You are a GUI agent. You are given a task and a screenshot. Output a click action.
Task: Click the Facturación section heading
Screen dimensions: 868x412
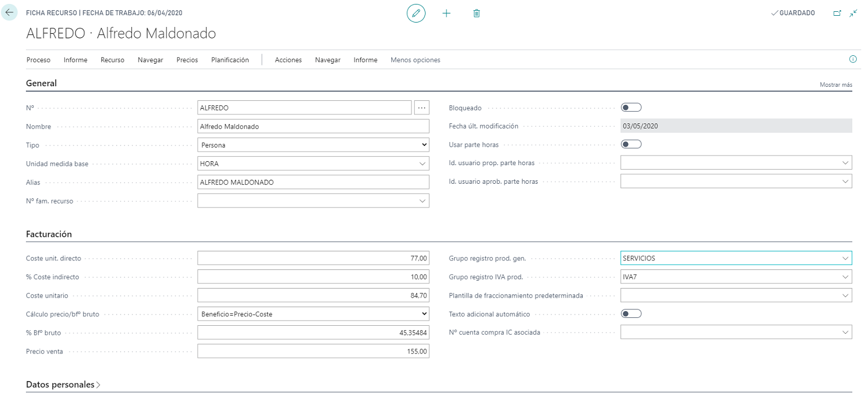pyautogui.click(x=49, y=234)
